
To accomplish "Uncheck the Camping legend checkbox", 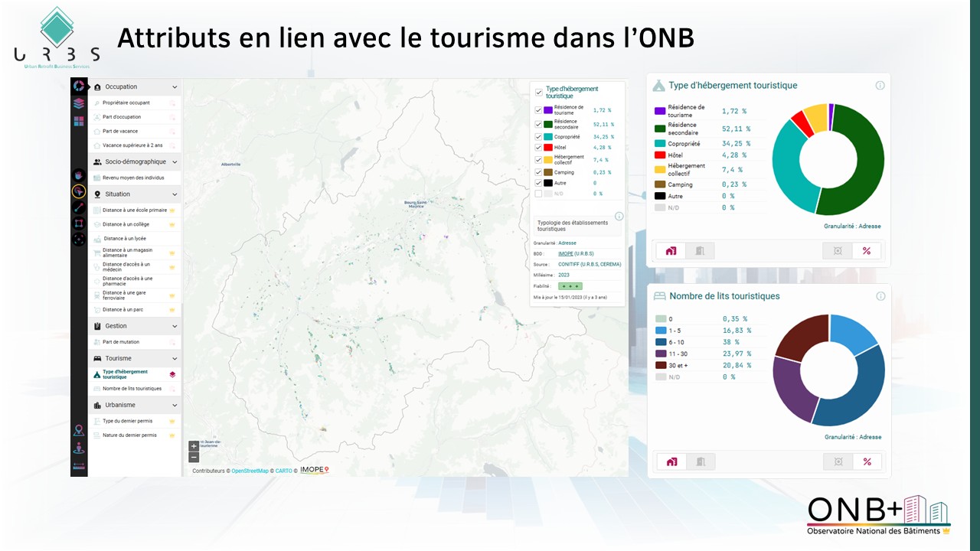I will click(538, 172).
